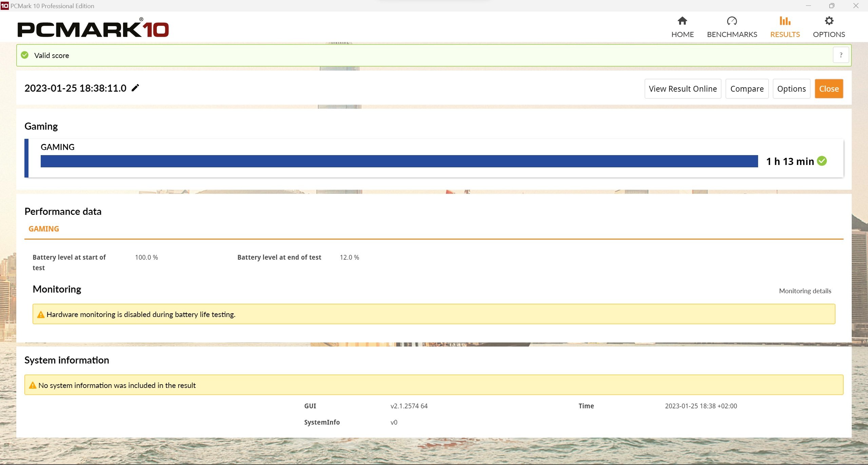Screen dimensions: 868x465
Task: Click the hardware monitoring disabled message
Action: tap(141, 314)
